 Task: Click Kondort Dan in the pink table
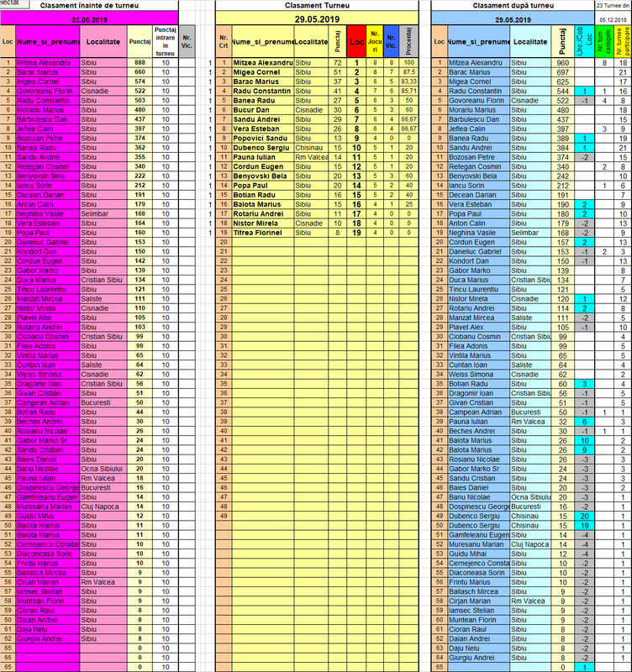(48, 251)
